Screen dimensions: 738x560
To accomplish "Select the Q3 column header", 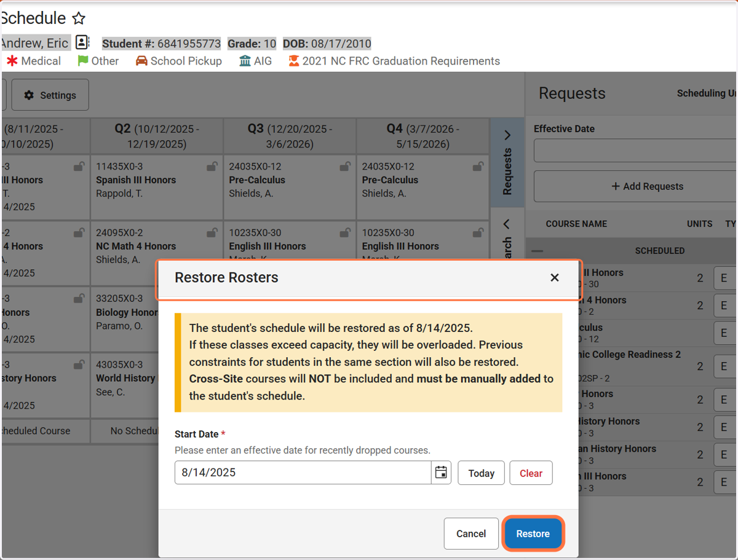I will pyautogui.click(x=290, y=136).
